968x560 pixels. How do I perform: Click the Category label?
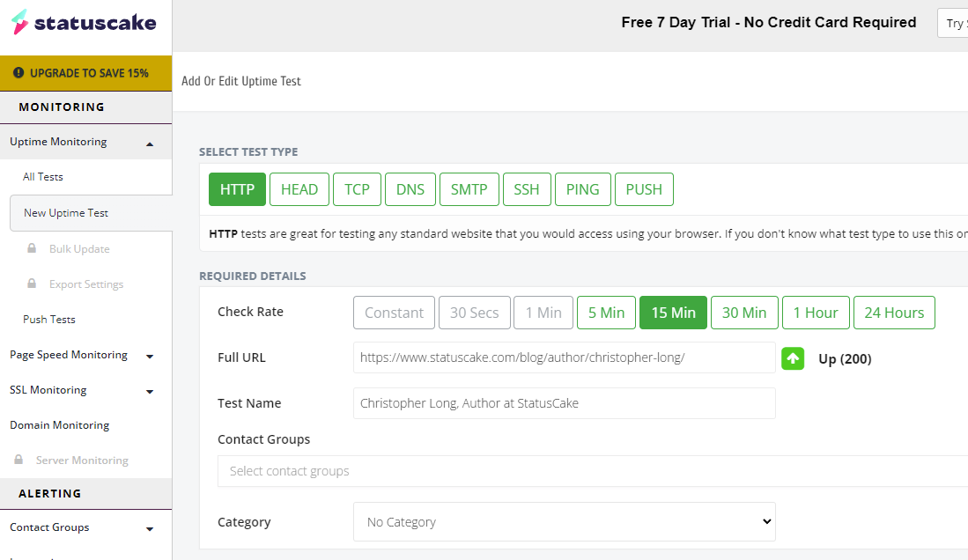244,522
